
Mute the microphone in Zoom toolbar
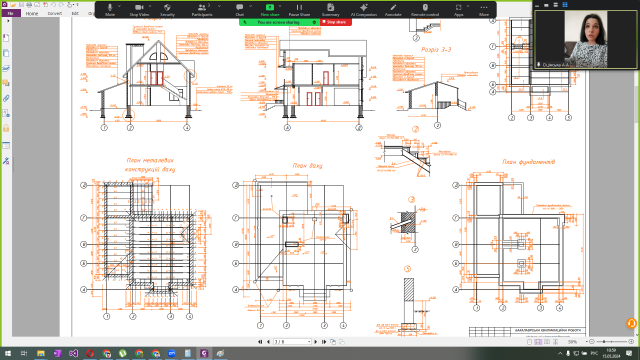[110, 10]
